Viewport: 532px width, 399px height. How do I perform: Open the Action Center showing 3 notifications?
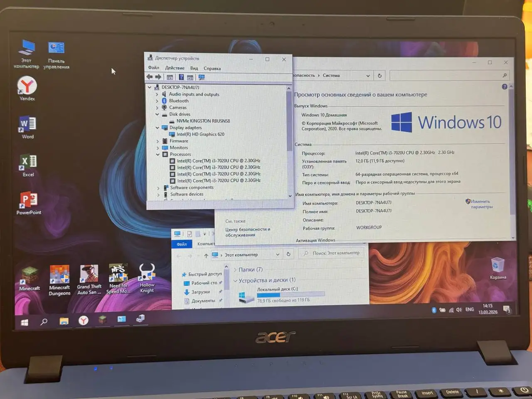(506, 310)
